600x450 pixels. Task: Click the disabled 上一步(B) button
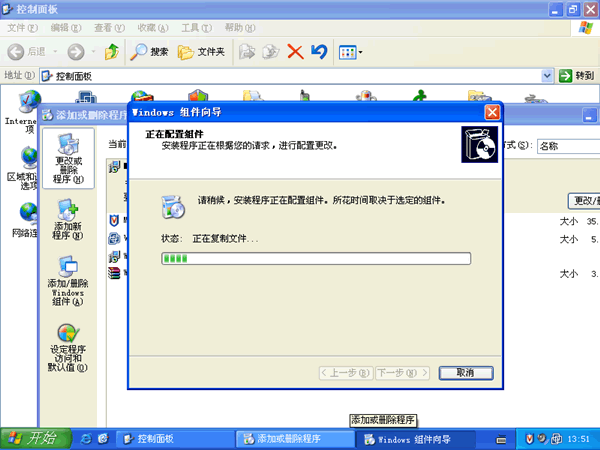click(345, 373)
